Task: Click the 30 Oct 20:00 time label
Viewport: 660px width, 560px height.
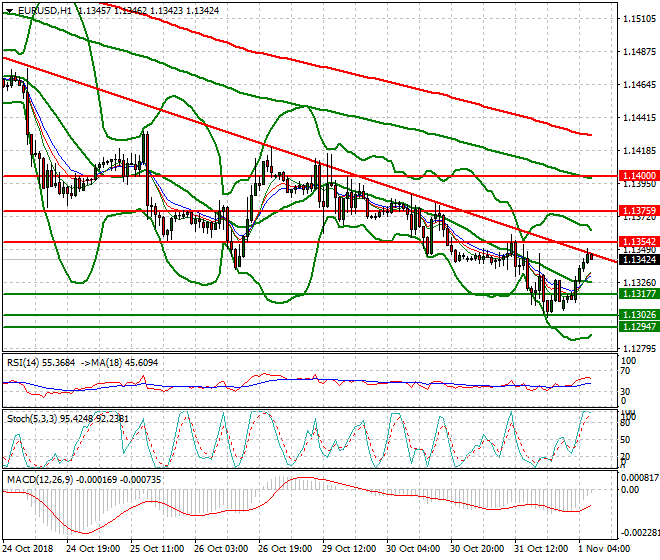Action: [x=477, y=549]
